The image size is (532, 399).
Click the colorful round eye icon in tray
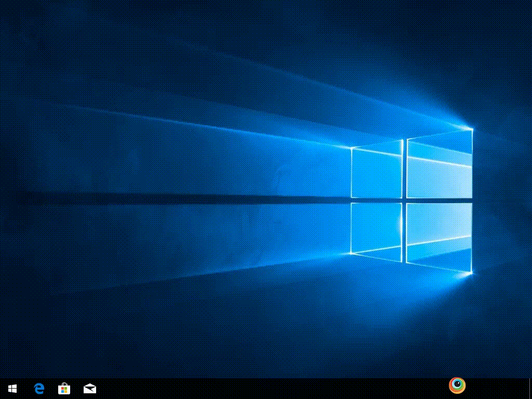(x=457, y=385)
